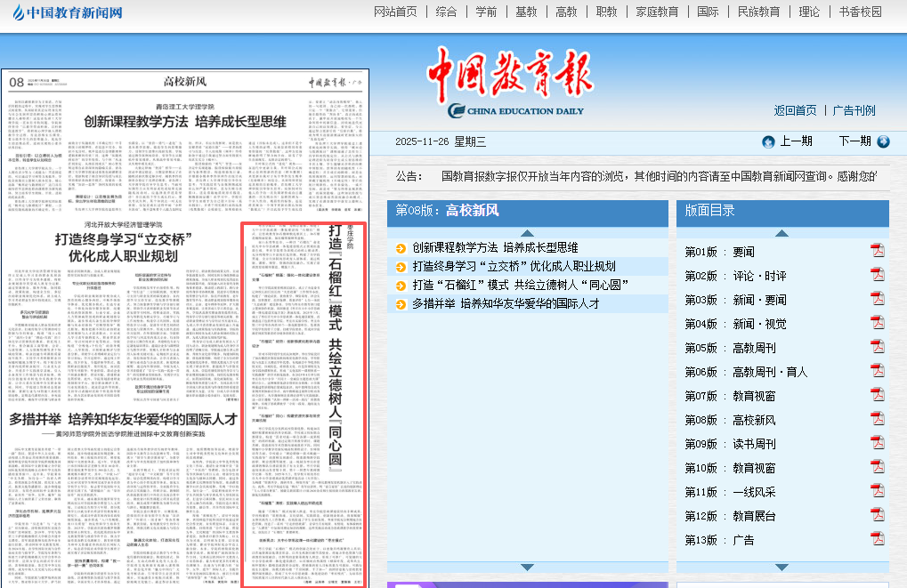Click the globe icon beside 上一期
The height and width of the screenshot is (588, 907).
tap(766, 141)
